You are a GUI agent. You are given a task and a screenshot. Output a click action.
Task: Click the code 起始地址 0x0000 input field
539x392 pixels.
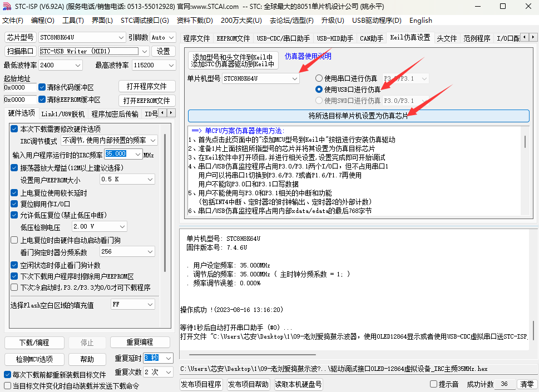pyautogui.click(x=20, y=87)
